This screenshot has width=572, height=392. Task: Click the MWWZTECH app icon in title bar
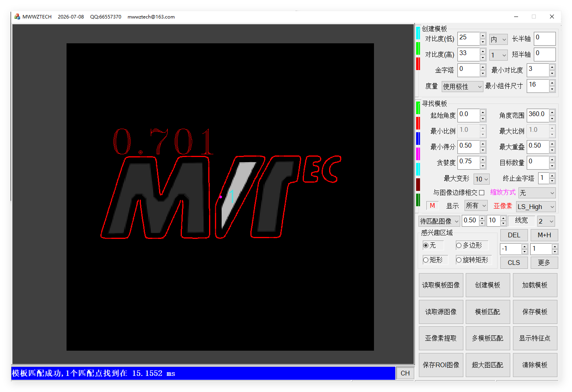[17, 17]
